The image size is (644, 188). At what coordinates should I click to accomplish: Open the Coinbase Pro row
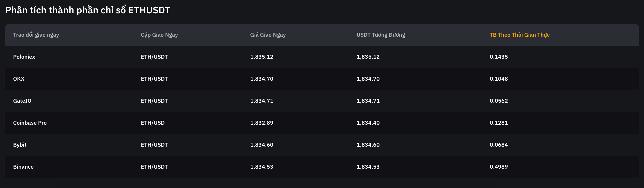[x=30, y=123]
